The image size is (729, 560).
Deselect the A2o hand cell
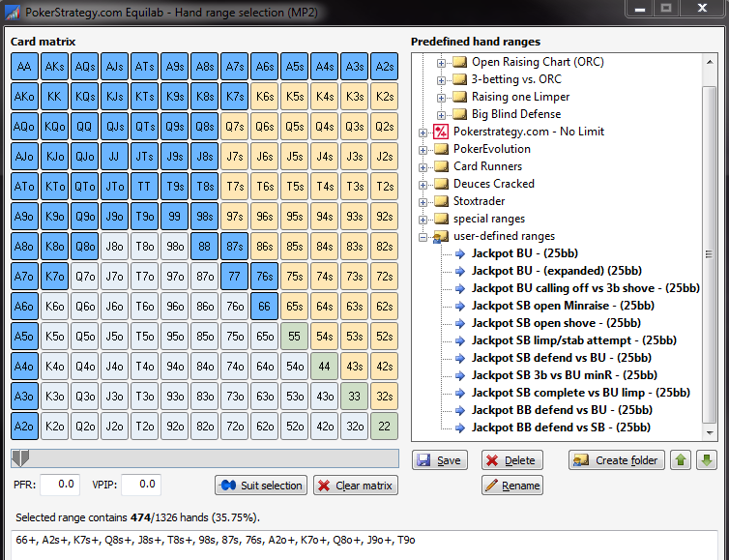(x=24, y=427)
